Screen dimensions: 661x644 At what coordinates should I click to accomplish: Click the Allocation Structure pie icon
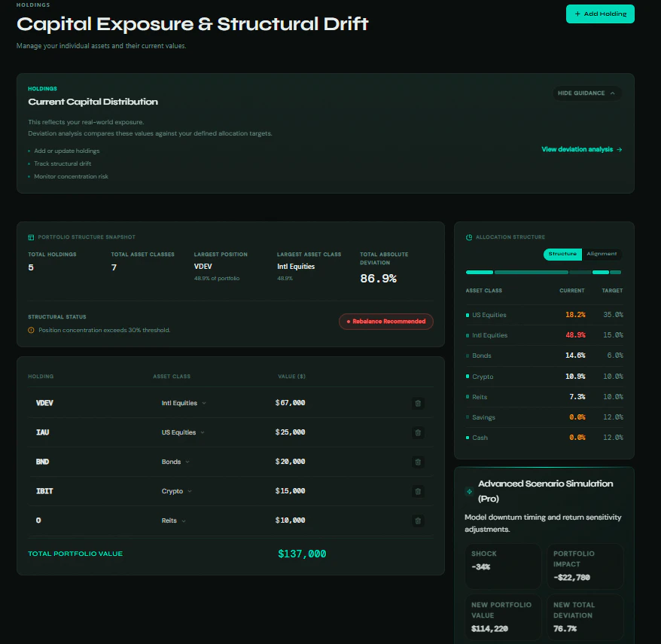[469, 237]
